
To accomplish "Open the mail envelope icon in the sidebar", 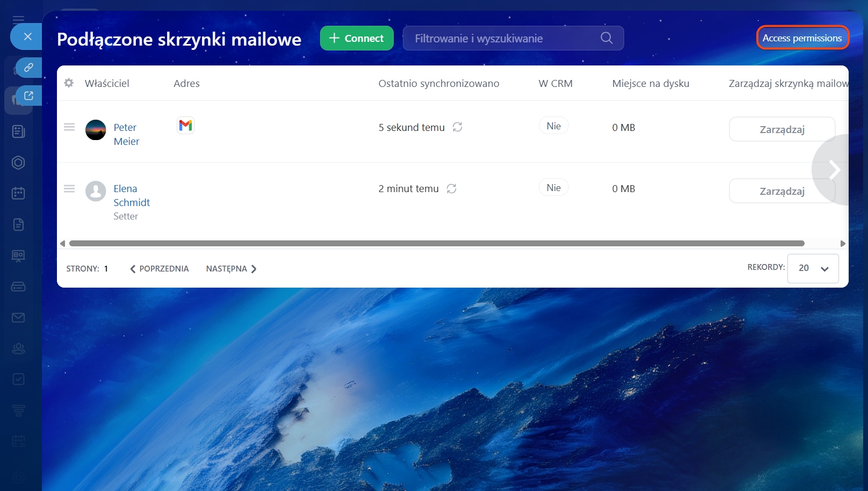I will coord(18,318).
